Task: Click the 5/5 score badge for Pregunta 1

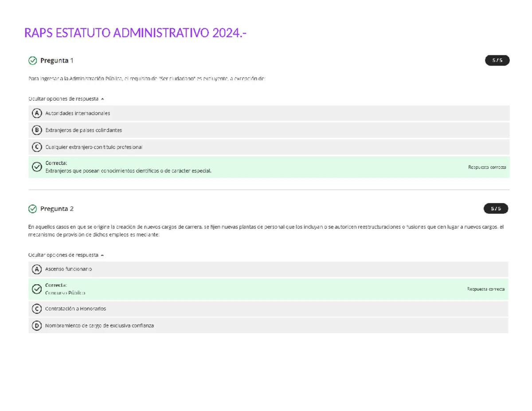Action: pyautogui.click(x=497, y=60)
